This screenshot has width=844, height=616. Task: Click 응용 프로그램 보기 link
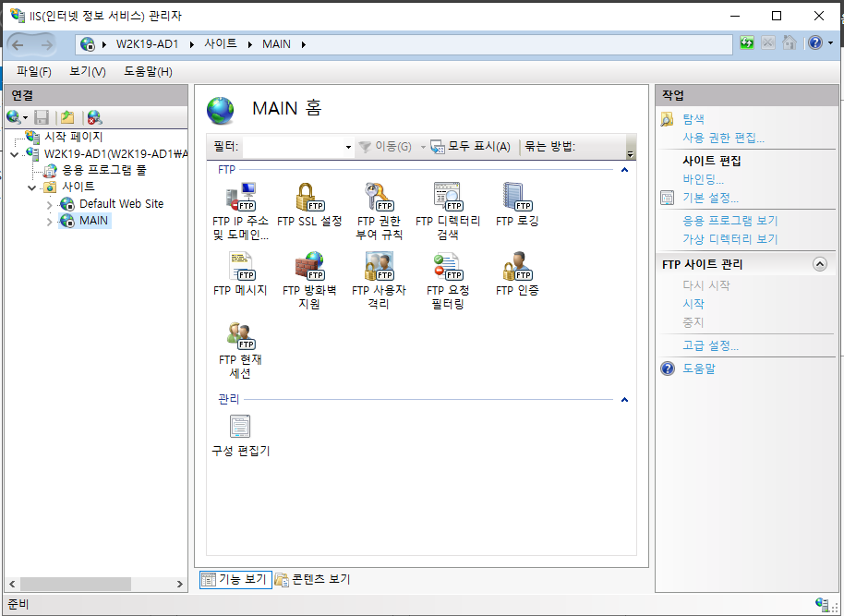coord(730,220)
